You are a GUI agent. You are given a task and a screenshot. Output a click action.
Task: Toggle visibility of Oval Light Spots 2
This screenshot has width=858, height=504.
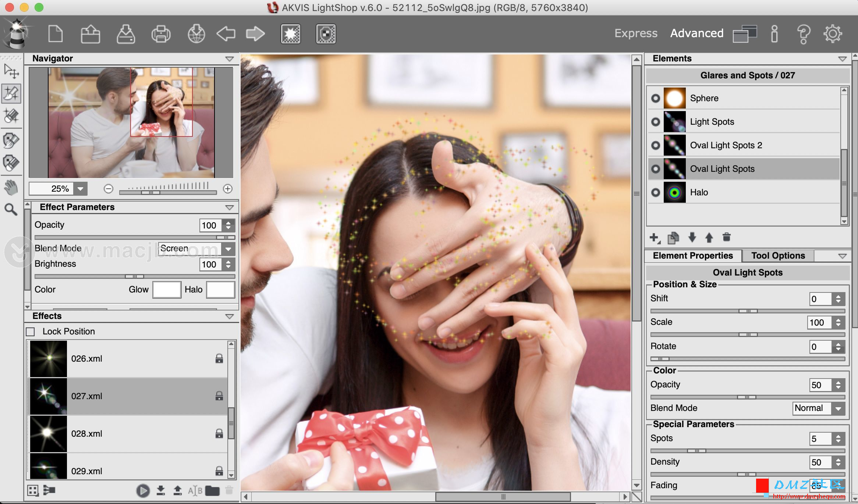point(655,145)
